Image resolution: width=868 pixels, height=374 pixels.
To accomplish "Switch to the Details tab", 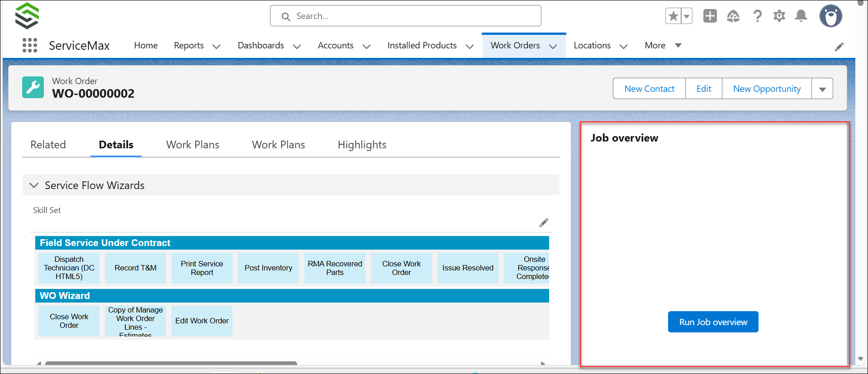I will coord(116,145).
